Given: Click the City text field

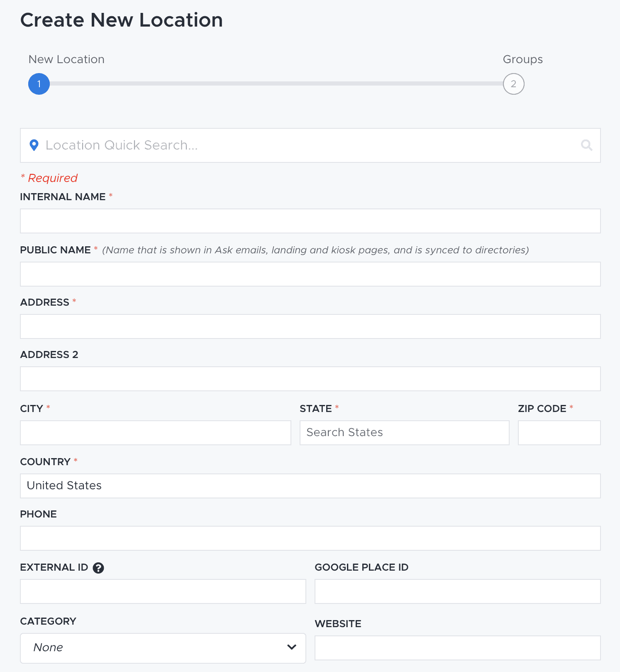Looking at the screenshot, I should click(x=155, y=433).
